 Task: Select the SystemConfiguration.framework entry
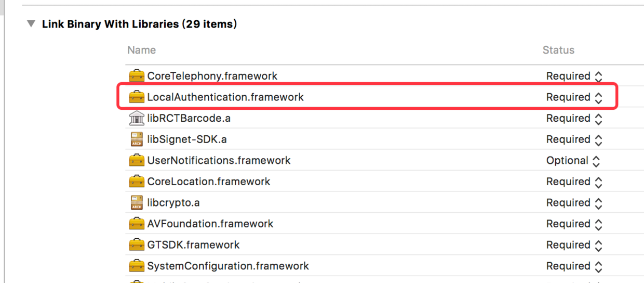[x=228, y=266]
